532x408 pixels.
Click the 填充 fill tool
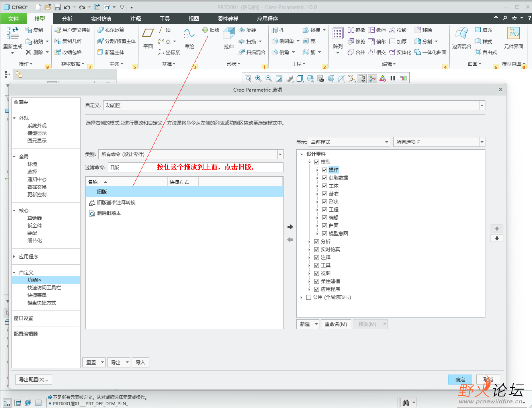click(484, 30)
